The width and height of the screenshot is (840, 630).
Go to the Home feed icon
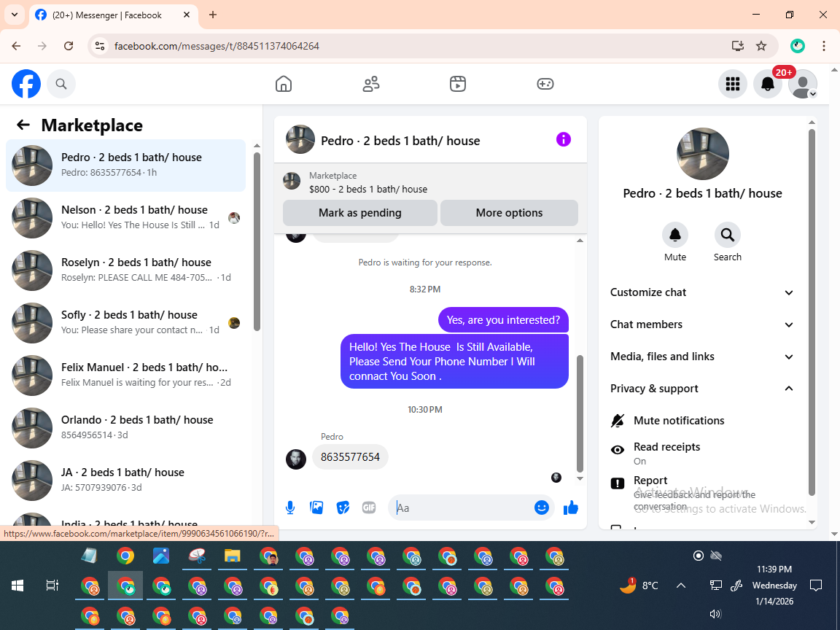point(284,84)
